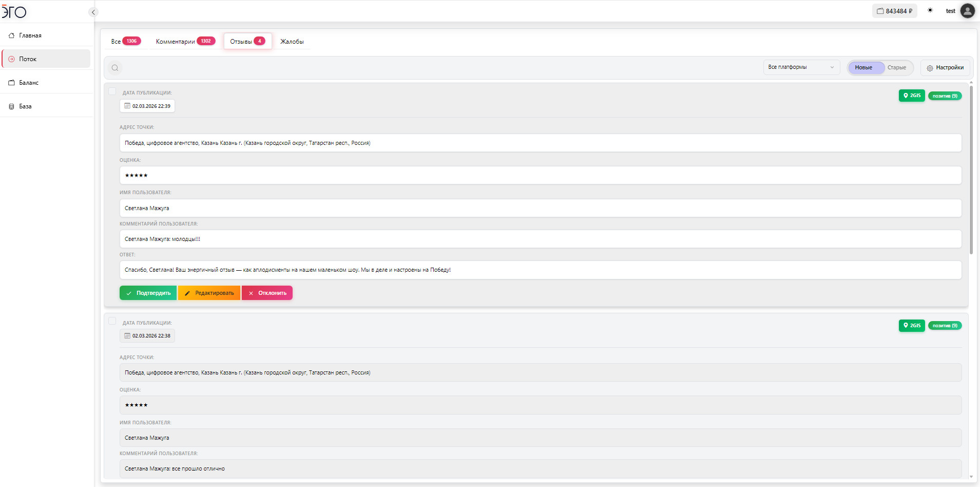980x487 pixels.
Task: Go to Баланс in the sidebar
Action: [x=29, y=83]
